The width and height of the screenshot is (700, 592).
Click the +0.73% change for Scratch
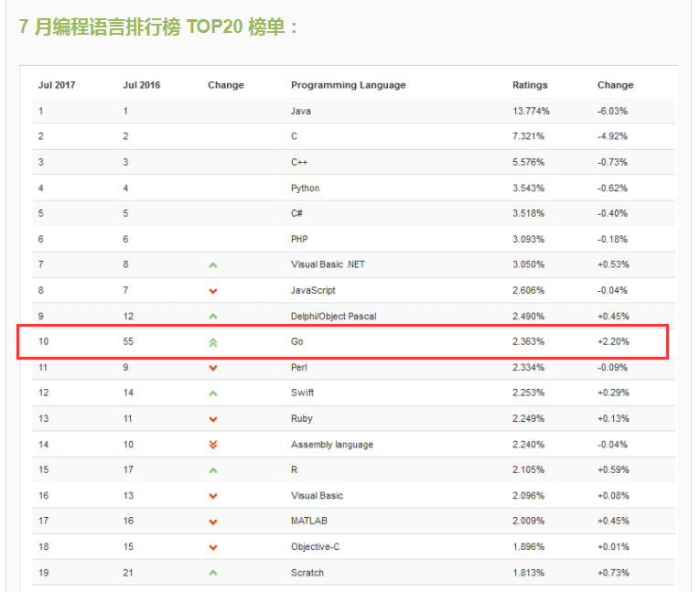pos(613,573)
